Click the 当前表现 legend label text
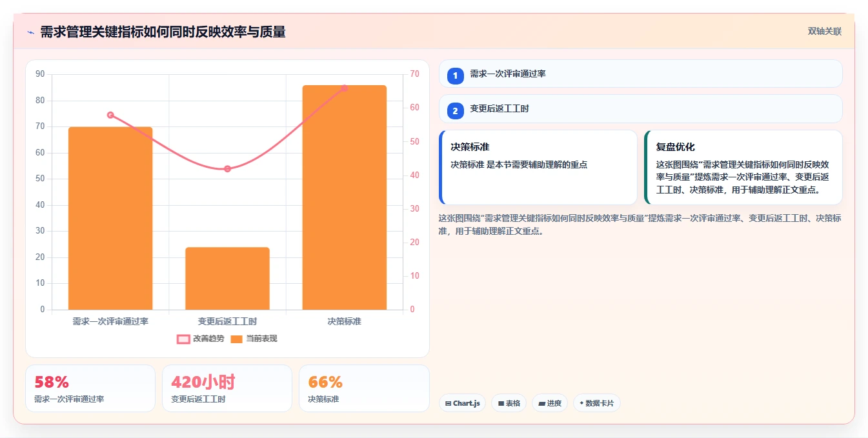868x438 pixels. pyautogui.click(x=261, y=339)
